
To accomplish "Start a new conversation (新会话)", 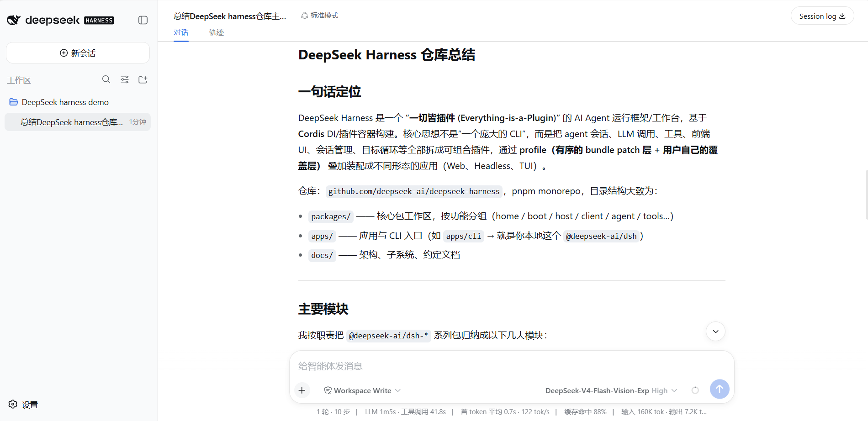I will 78,53.
